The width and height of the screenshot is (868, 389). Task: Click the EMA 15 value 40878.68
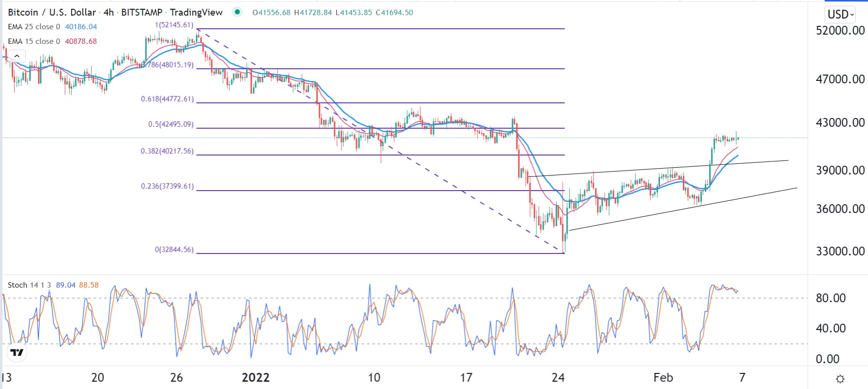pyautogui.click(x=81, y=41)
